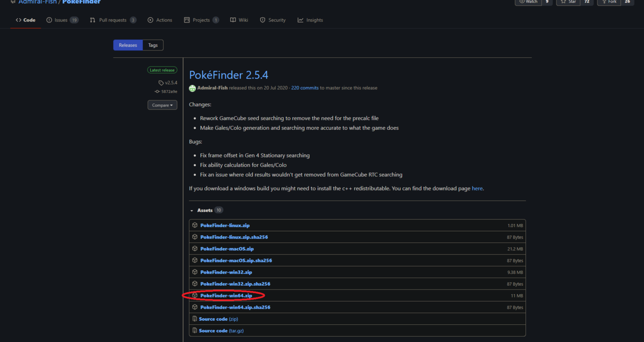The height and width of the screenshot is (342, 644).
Task: Download PokeFinder-win32.zip.sha256
Action: tap(235, 284)
